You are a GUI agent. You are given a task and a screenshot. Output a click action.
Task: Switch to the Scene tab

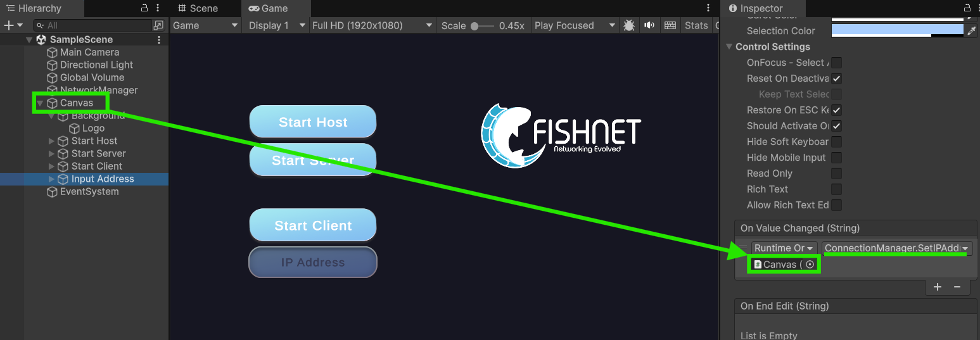tap(198, 8)
